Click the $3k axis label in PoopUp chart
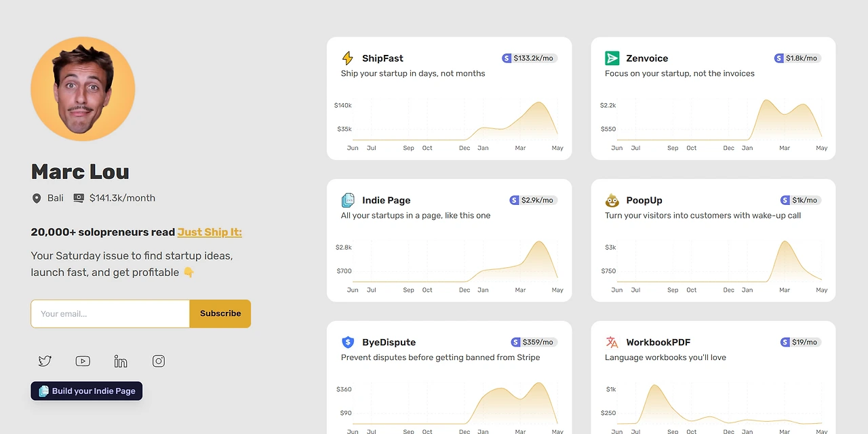Viewport: 868px width, 434px height. click(x=610, y=248)
